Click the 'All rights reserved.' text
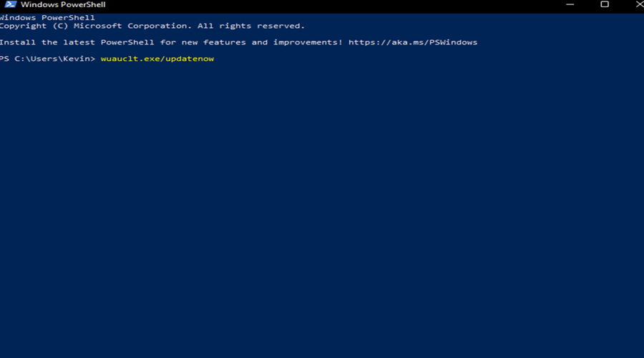This screenshot has width=644, height=358. coord(251,26)
